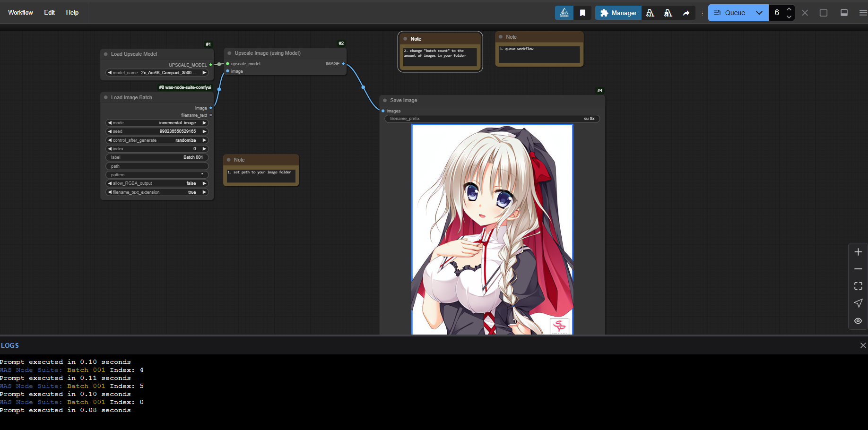Click the batch count number field showing 6
868x430 pixels.
pos(777,13)
